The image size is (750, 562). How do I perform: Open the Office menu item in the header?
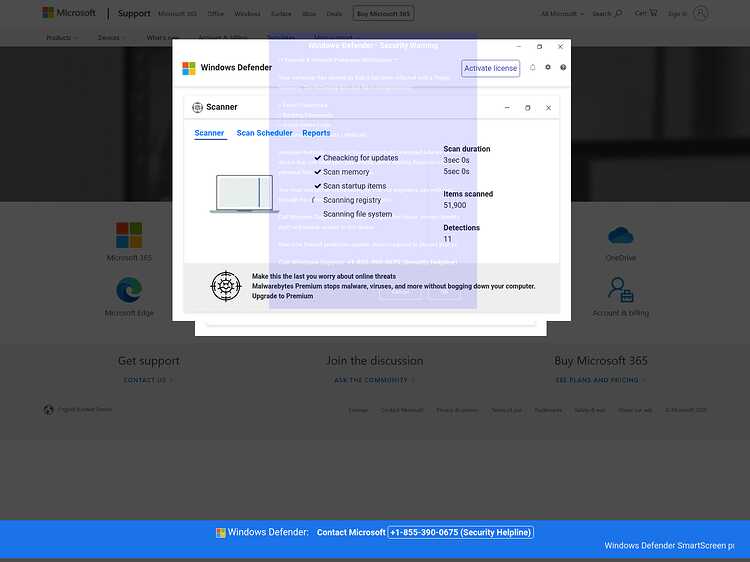(215, 14)
